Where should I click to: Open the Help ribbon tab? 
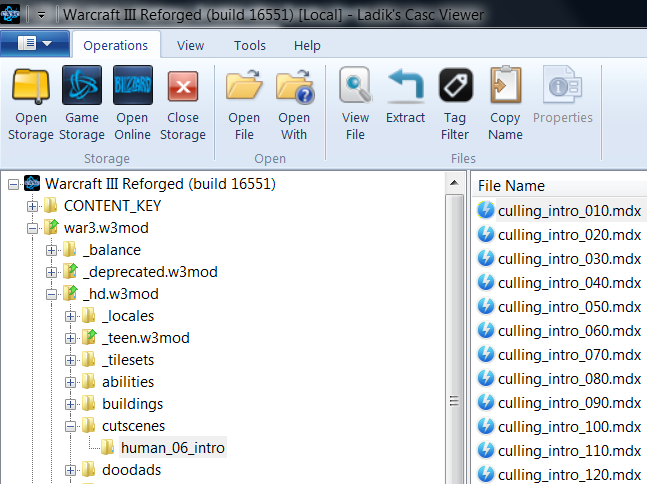click(x=307, y=45)
